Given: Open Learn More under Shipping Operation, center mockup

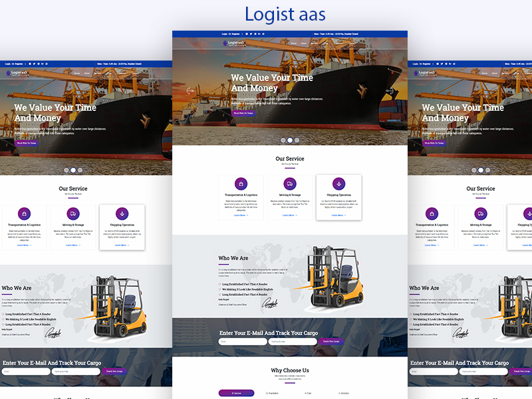Looking at the screenshot, I should 338,215.
